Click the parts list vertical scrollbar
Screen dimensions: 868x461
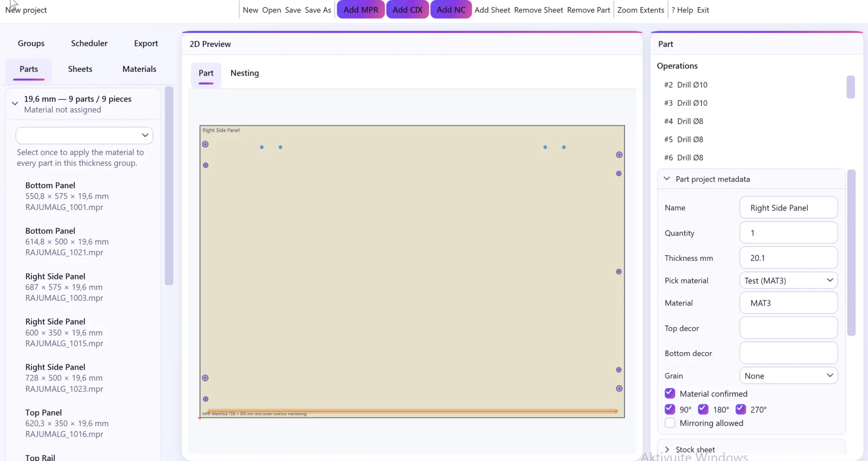[169, 186]
